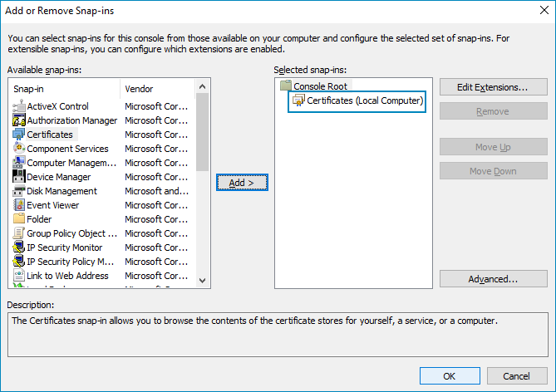This screenshot has height=392, width=556.
Task: Click the Authorization Manager icon
Action: (x=20, y=120)
